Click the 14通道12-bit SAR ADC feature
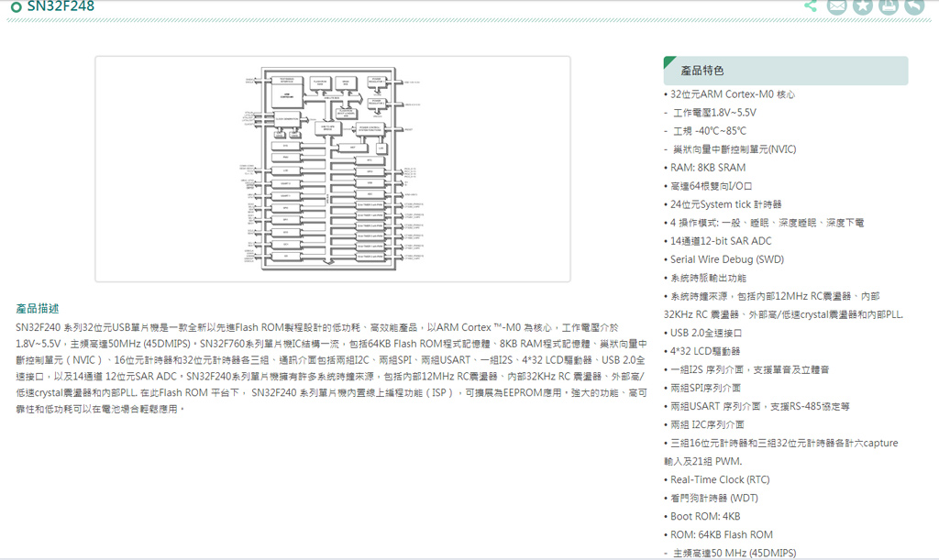939x560 pixels. pyautogui.click(x=720, y=241)
